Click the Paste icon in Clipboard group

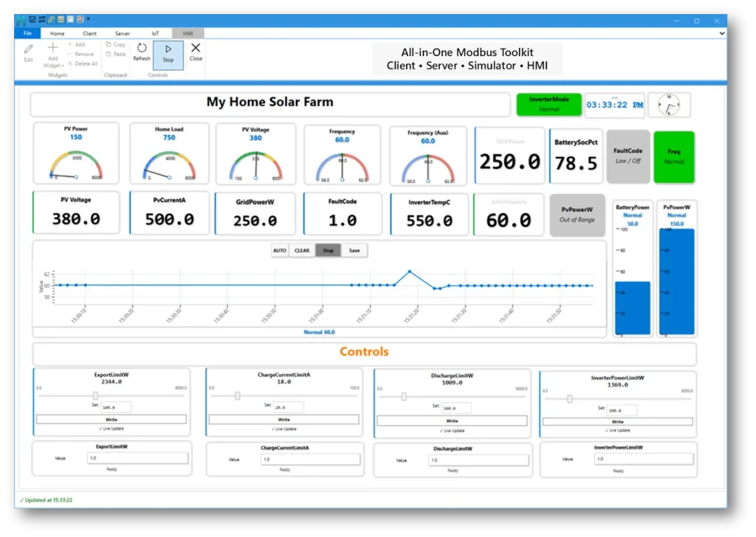tap(109, 54)
